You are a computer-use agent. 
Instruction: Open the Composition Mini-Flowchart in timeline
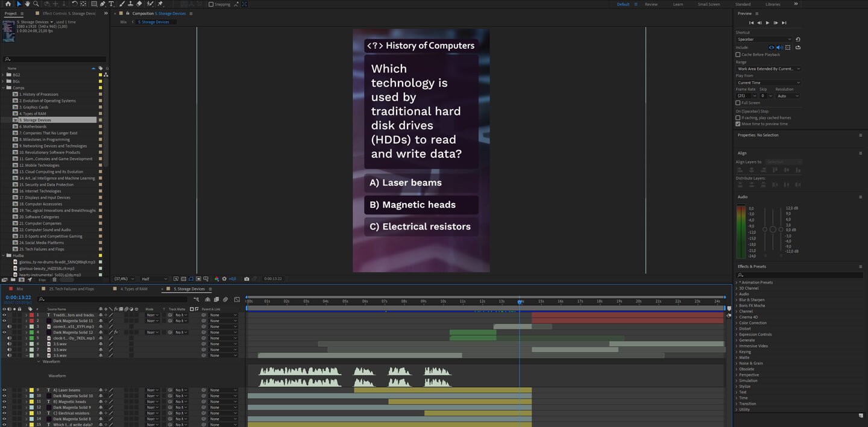coord(197,299)
